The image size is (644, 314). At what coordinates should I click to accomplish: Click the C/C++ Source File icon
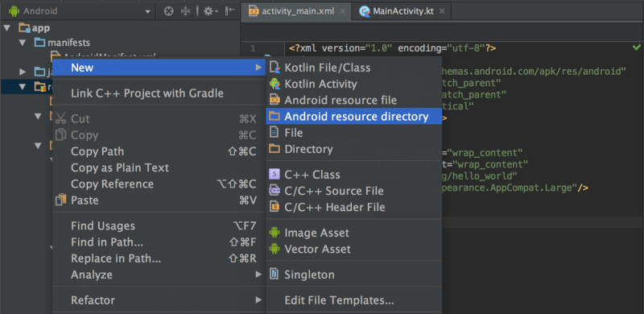coord(275,191)
